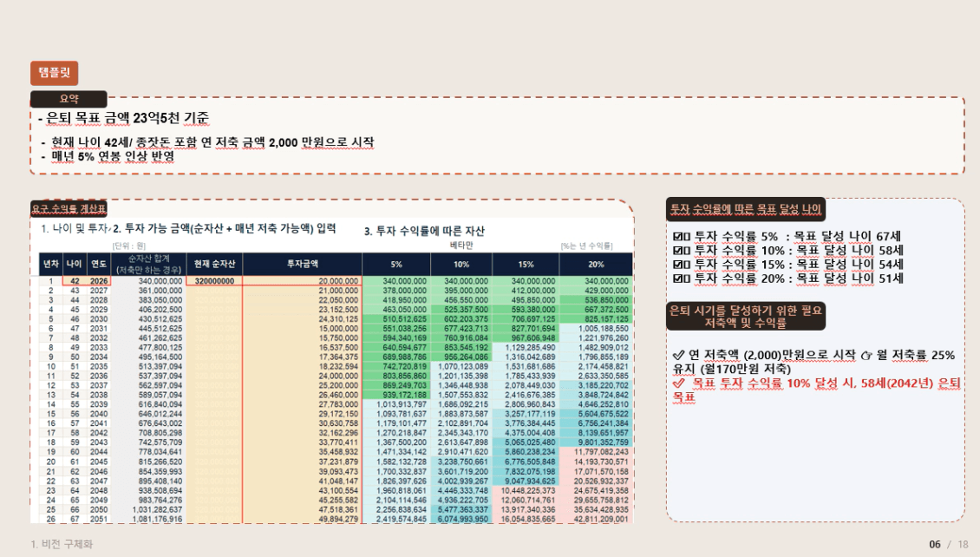Image resolution: width=980 pixels, height=557 pixels.
Task: Click the 2026 year cell in the first row
Action: [x=99, y=281]
